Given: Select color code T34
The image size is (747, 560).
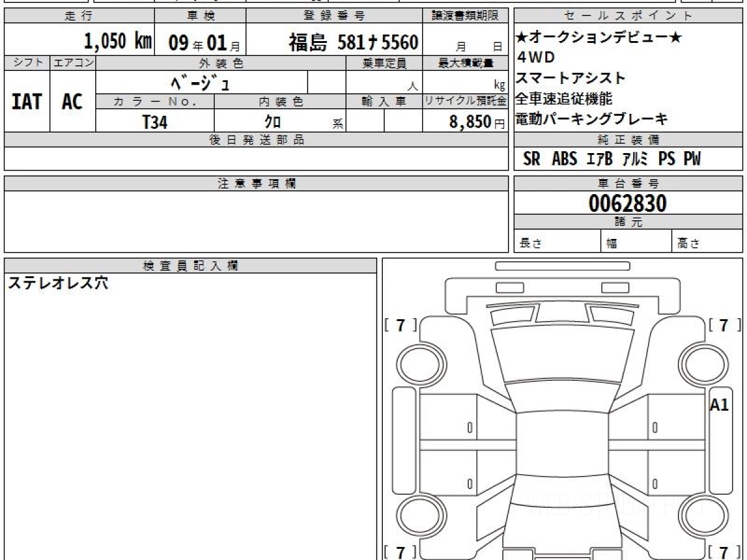Looking at the screenshot, I should (x=155, y=122).
